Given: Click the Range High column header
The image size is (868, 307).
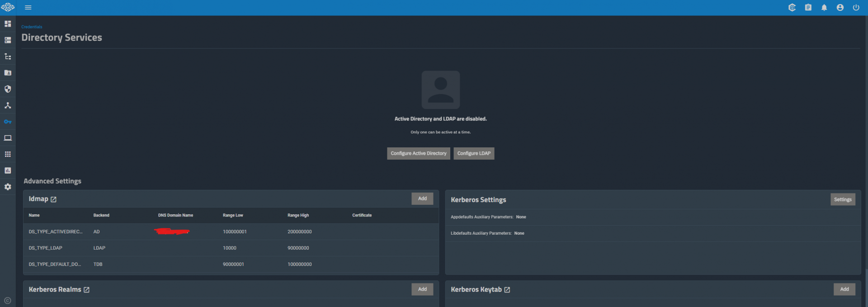Looking at the screenshot, I should (x=298, y=215).
